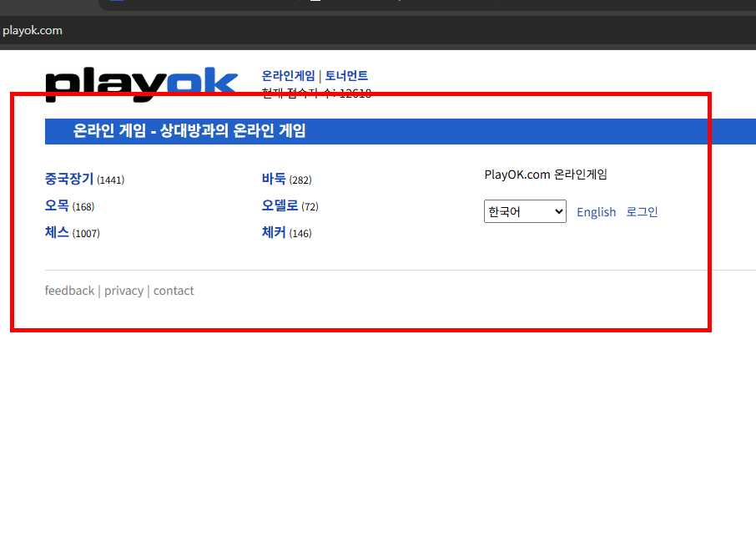This screenshot has width=756, height=552.
Task: Switch the site language to English
Action: [x=596, y=211]
